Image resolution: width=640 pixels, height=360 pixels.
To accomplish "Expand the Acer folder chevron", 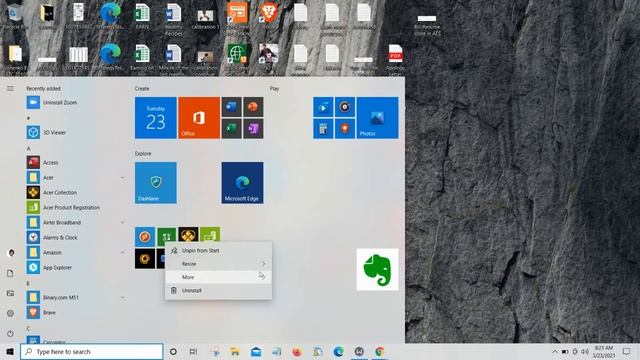I will (x=122, y=178).
